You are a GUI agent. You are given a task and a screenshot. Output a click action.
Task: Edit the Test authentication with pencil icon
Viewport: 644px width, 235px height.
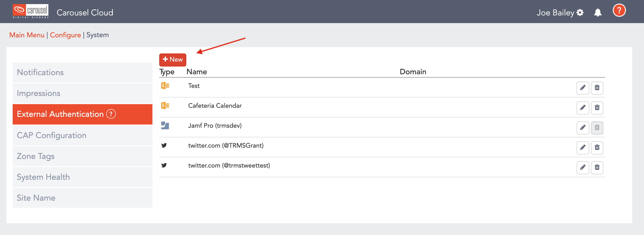[583, 88]
